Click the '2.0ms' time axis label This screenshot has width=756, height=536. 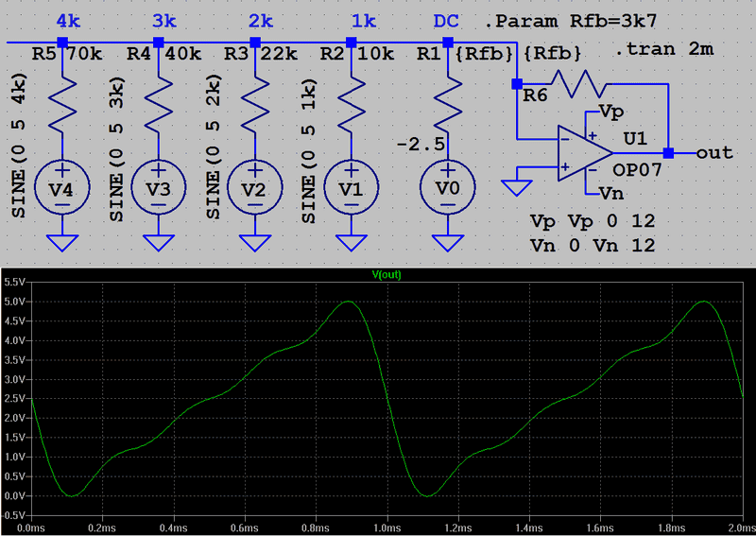pos(743,528)
